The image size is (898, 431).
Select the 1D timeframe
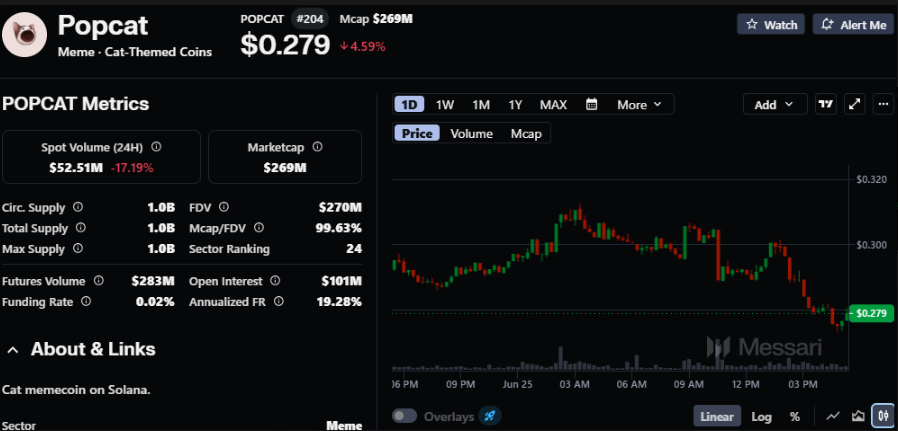pos(409,105)
